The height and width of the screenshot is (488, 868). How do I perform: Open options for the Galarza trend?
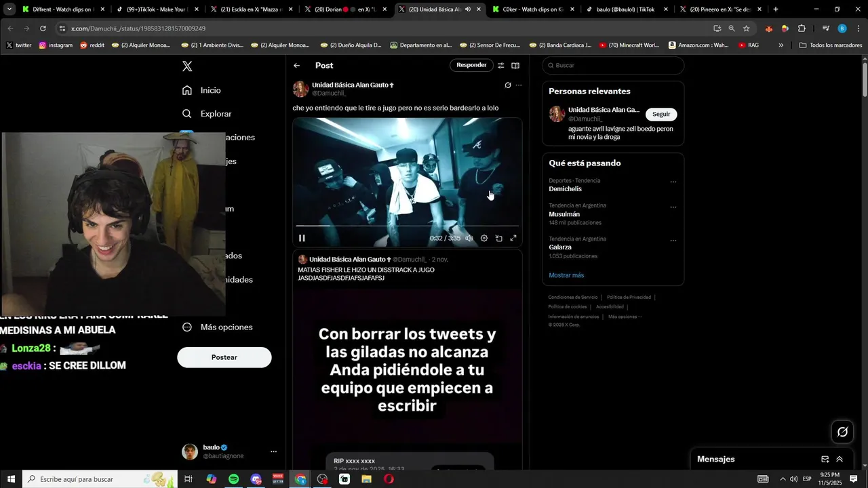pos(673,240)
